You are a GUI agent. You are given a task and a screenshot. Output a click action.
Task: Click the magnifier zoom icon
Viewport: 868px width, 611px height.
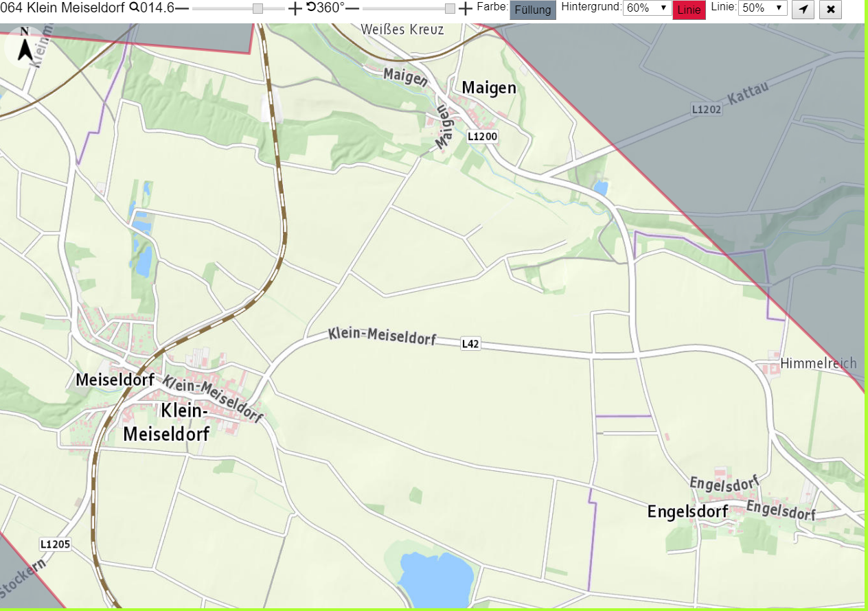point(134,8)
